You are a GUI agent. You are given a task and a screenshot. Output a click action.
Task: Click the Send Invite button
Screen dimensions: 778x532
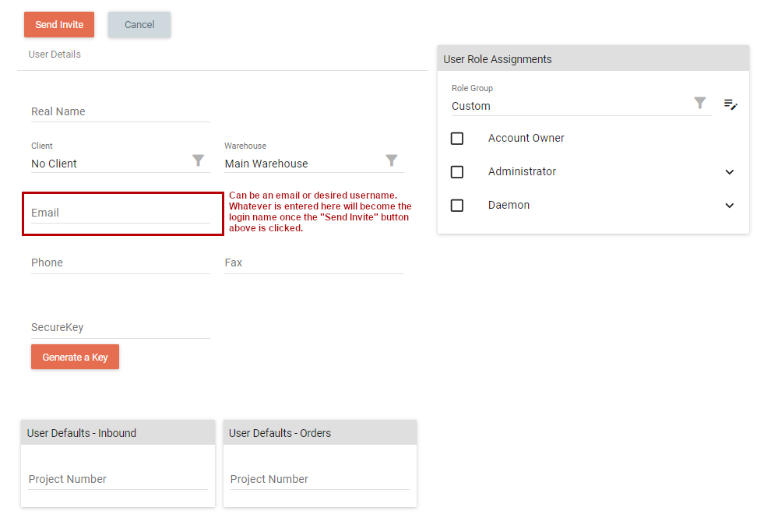point(59,24)
